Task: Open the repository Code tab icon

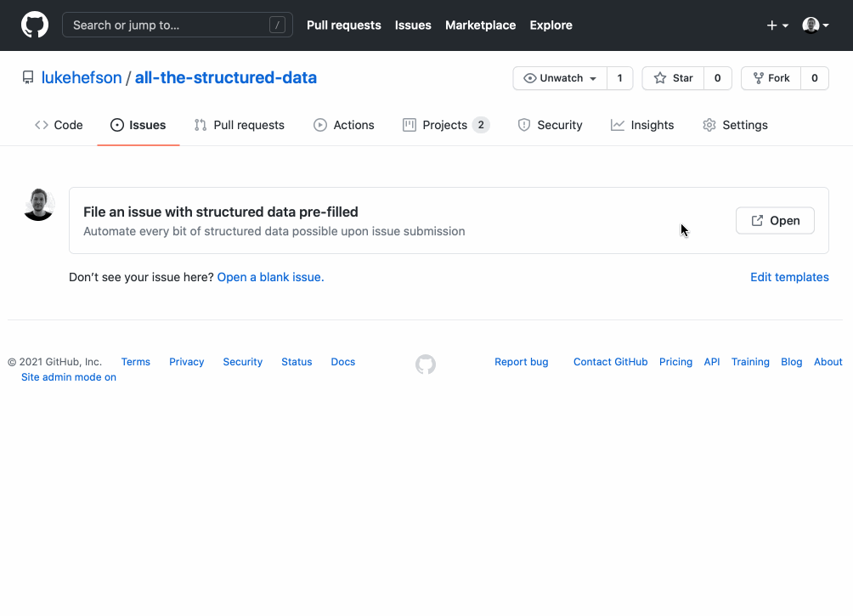Action: 42,125
